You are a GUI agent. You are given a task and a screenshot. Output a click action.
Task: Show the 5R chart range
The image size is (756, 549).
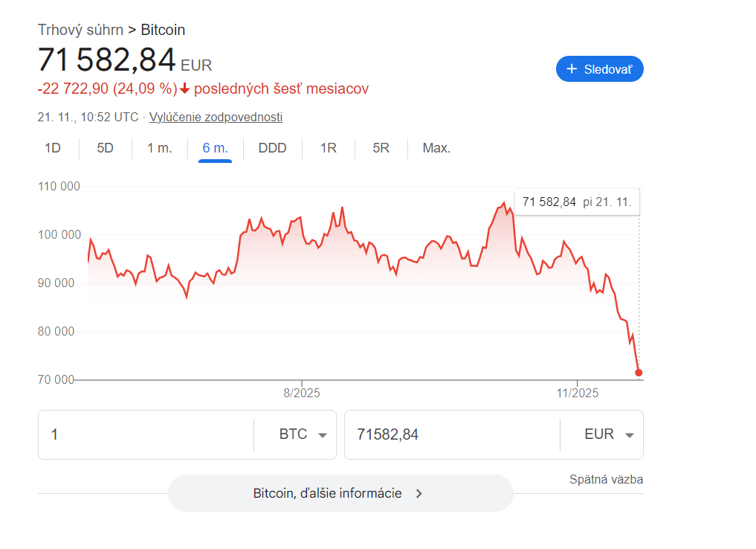(381, 148)
